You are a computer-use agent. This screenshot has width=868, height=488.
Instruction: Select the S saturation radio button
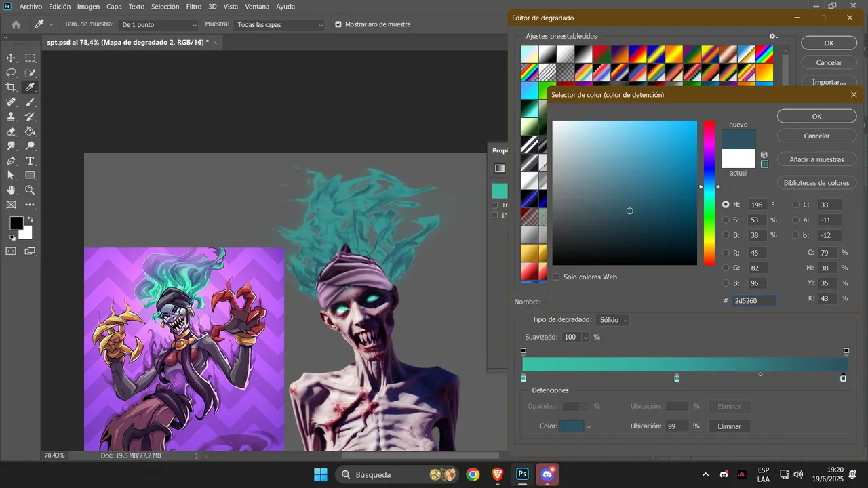[x=726, y=220]
